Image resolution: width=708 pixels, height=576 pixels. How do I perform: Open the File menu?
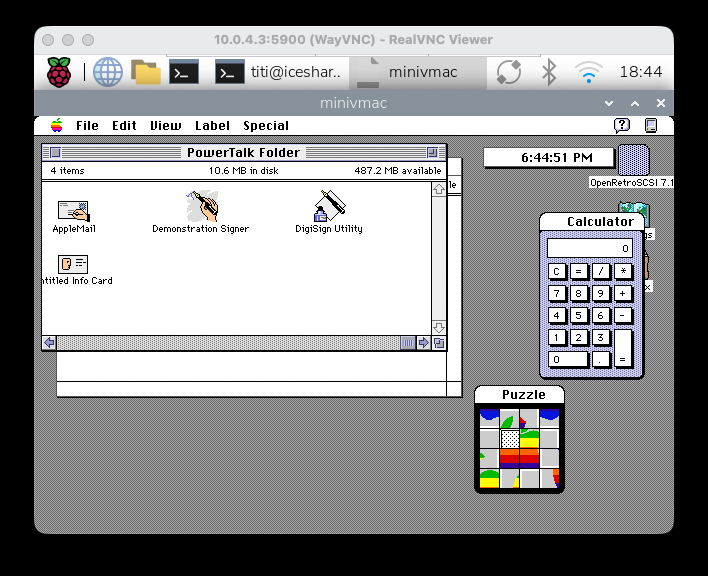pos(87,126)
